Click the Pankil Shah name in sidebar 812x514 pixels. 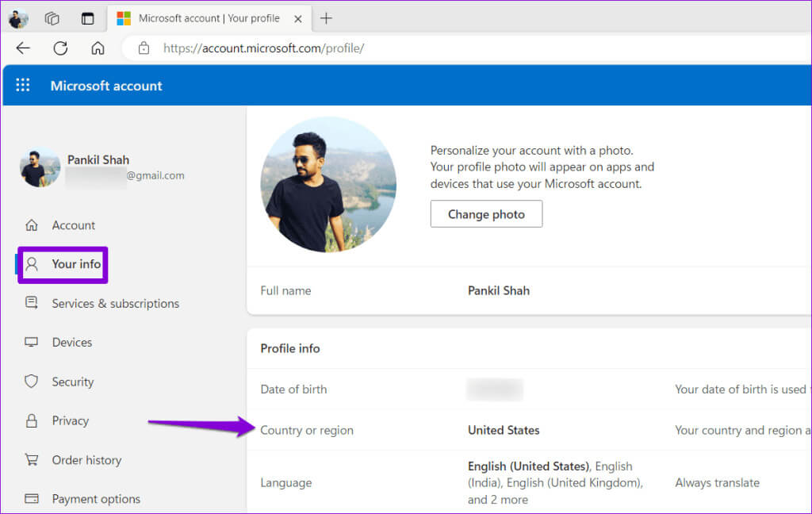coord(98,159)
